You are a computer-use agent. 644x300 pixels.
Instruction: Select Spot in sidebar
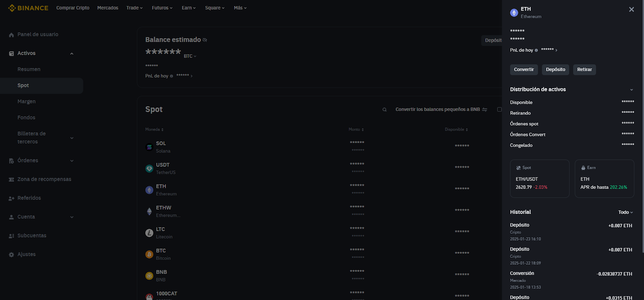point(41,86)
